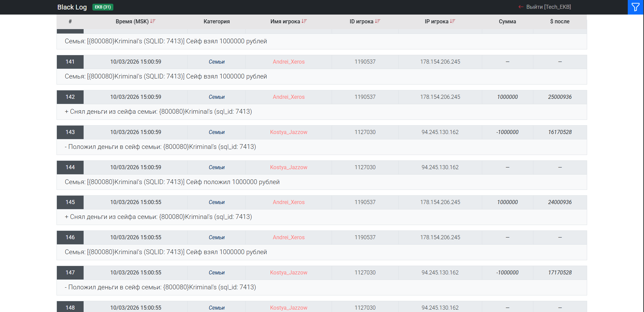The image size is (644, 312).
Task: Click the Категория column header
Action: 217,22
